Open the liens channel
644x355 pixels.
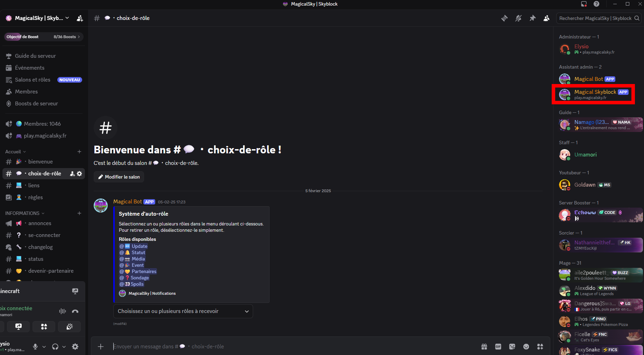coord(44,186)
